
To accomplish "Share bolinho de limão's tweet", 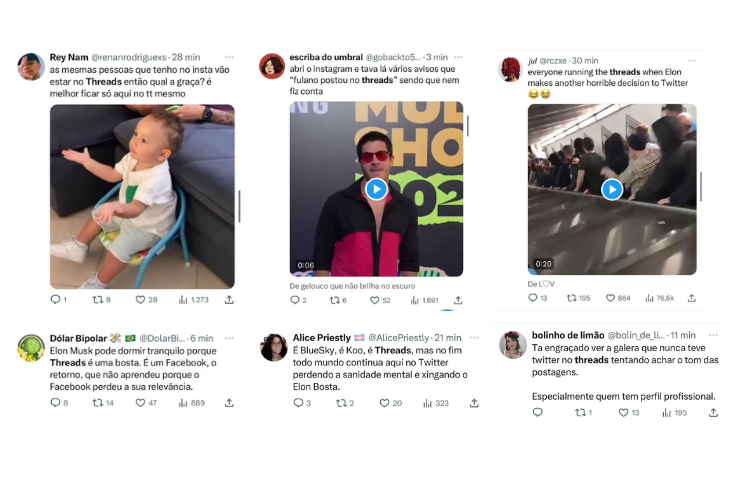I will [x=713, y=412].
